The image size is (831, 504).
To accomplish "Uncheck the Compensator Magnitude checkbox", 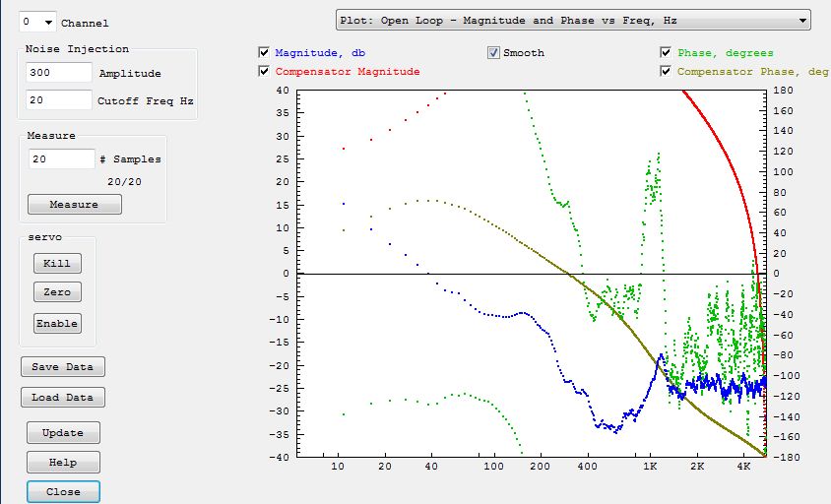I will pyautogui.click(x=264, y=72).
